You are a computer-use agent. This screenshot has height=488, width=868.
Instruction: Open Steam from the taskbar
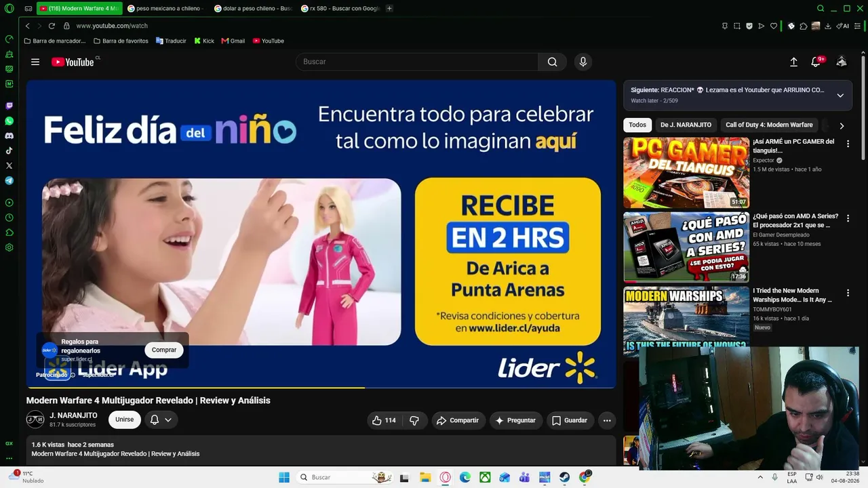564,477
